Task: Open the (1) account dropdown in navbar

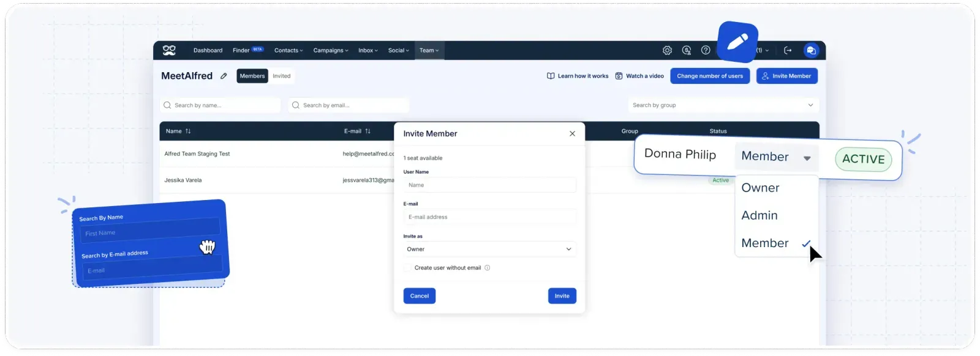Action: click(x=763, y=50)
